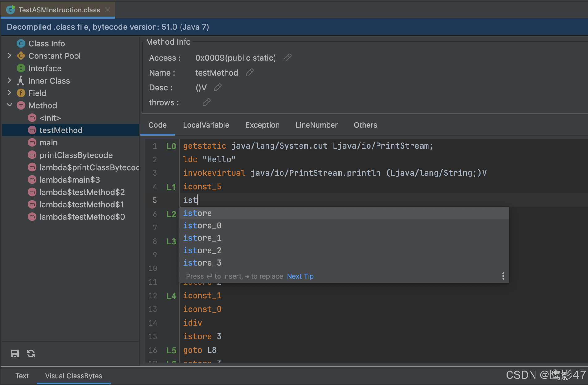The width and height of the screenshot is (588, 385).
Task: Open the Others tab
Action: pyautogui.click(x=365, y=125)
